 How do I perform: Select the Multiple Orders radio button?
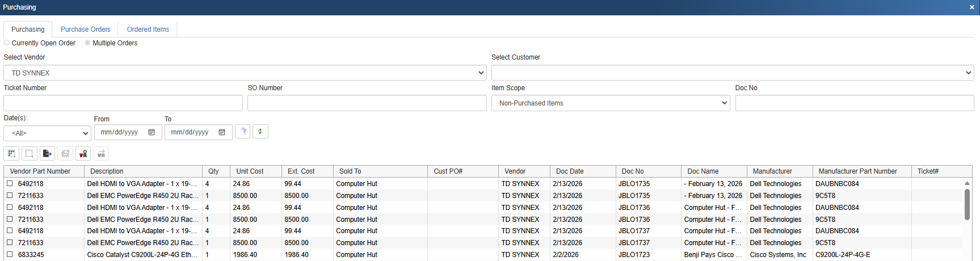tap(87, 43)
